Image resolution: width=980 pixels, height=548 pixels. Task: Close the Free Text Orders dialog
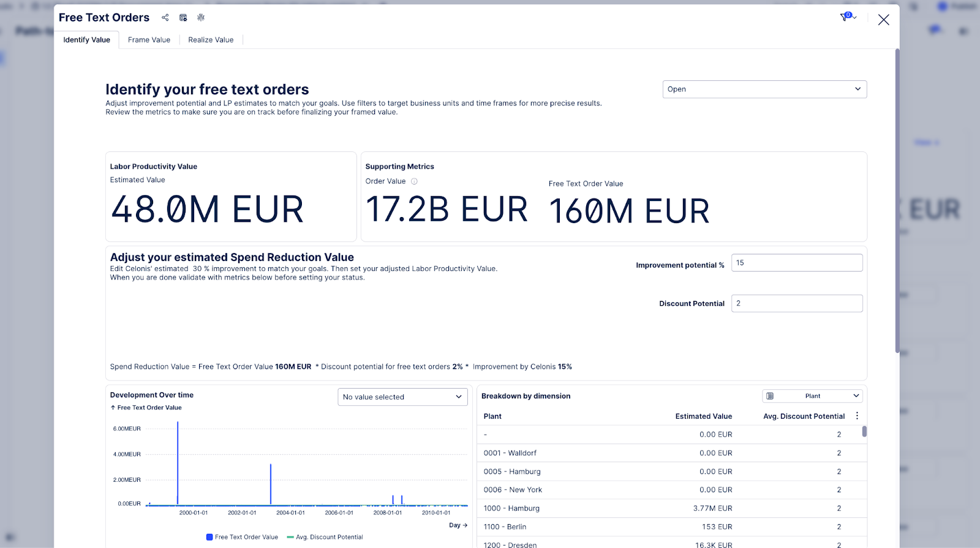(x=883, y=20)
